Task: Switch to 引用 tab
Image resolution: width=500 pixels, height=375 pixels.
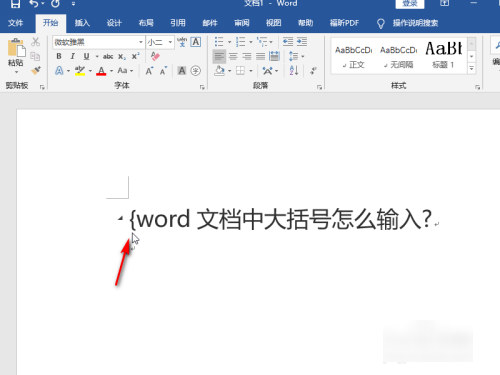Action: point(178,23)
